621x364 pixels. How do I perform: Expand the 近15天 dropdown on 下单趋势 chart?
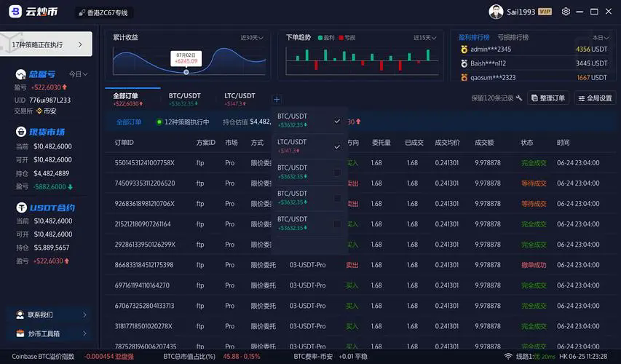click(x=426, y=37)
